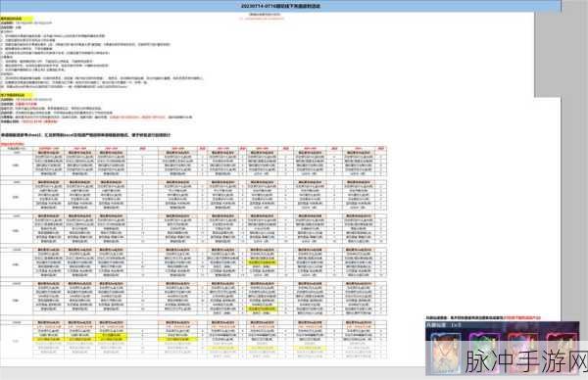Click the first yellow-highlighted section heading
Screen dimensions: 588x380
pos(17,19)
